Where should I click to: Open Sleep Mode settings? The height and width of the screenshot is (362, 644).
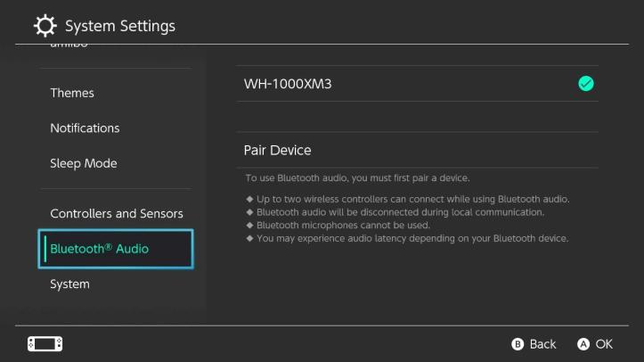point(83,163)
